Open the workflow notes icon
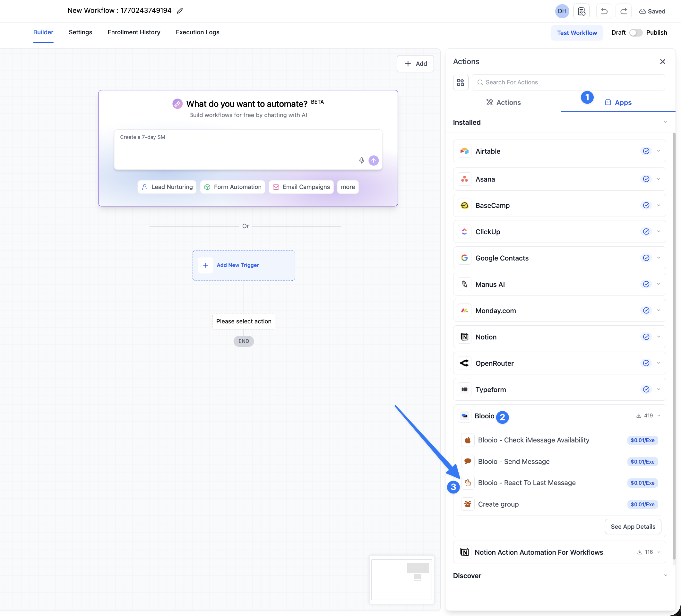The image size is (681, 616). point(581,11)
